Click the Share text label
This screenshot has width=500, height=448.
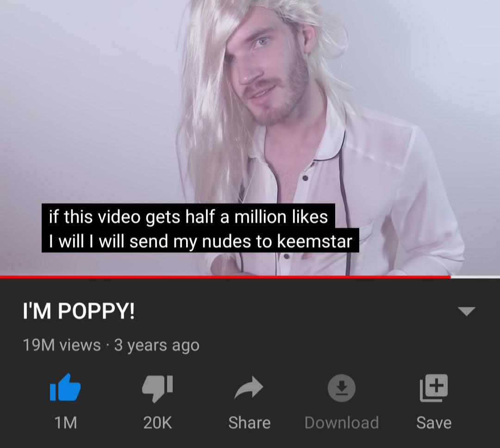(x=250, y=423)
